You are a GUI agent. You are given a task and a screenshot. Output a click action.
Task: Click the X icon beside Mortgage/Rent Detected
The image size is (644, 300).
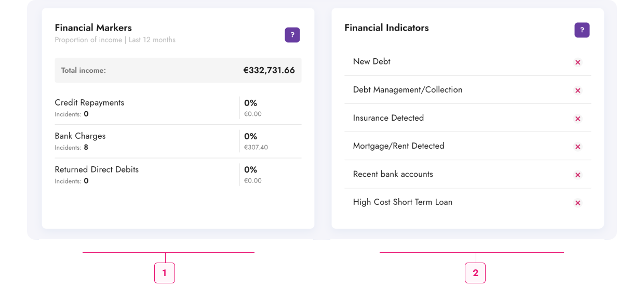(x=578, y=147)
